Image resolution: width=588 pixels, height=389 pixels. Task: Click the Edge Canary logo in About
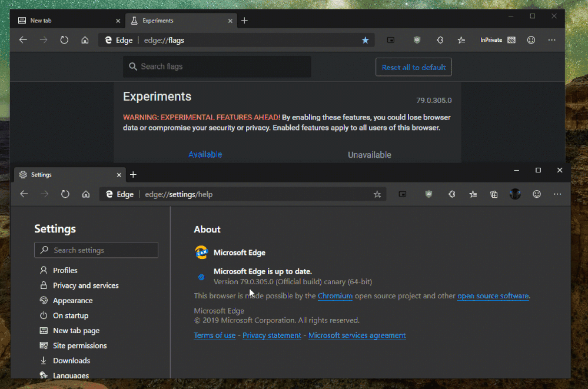(201, 252)
